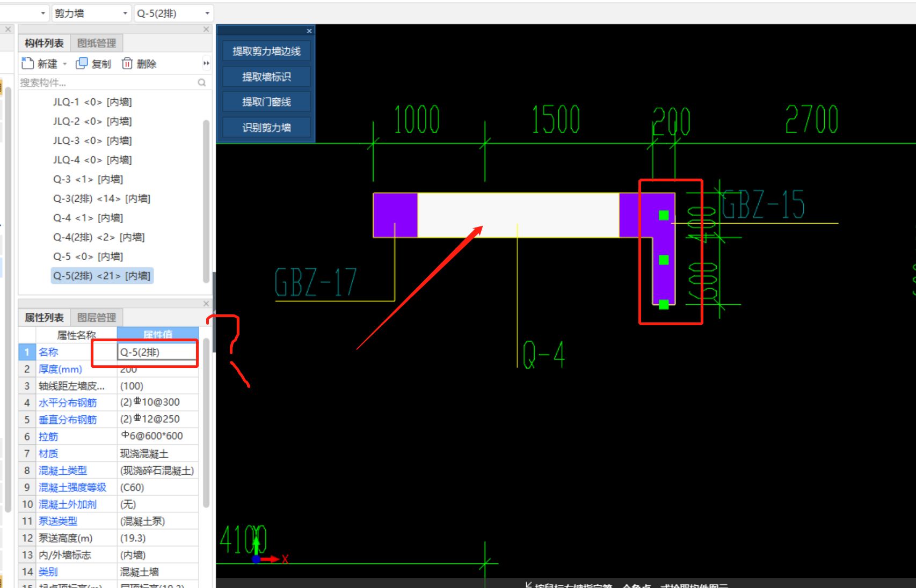
Task: Click 混凝土类型 value (现浇碎石混凝土)
Action: click(x=158, y=471)
